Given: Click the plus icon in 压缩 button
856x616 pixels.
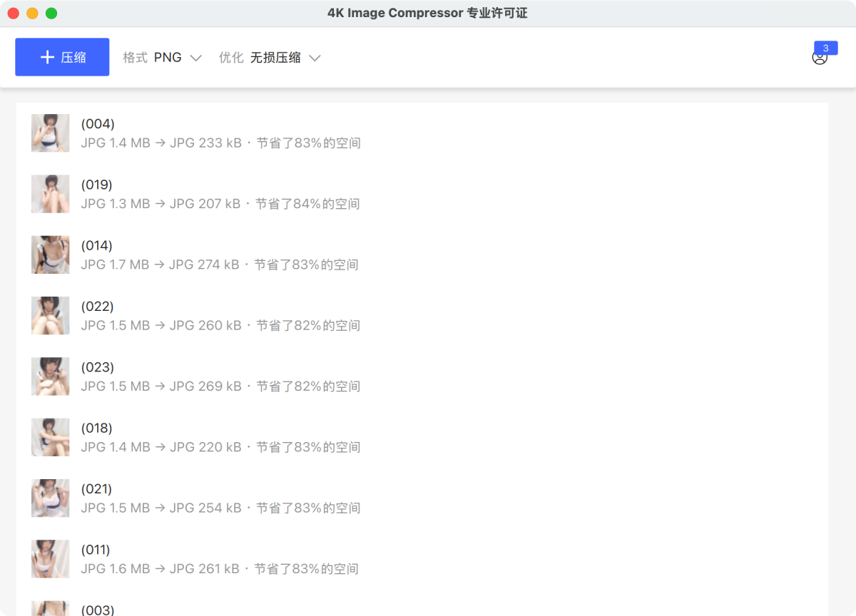Looking at the screenshot, I should 47,57.
